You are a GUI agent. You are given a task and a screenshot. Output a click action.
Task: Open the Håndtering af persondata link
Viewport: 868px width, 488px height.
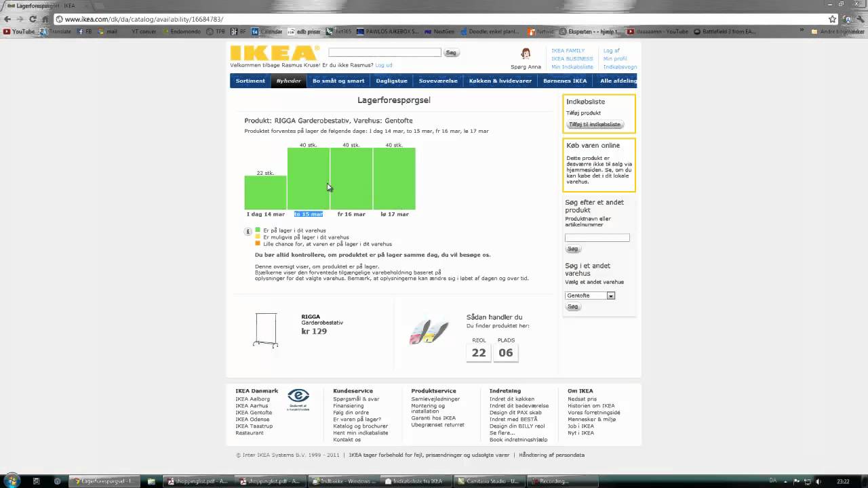tap(551, 455)
